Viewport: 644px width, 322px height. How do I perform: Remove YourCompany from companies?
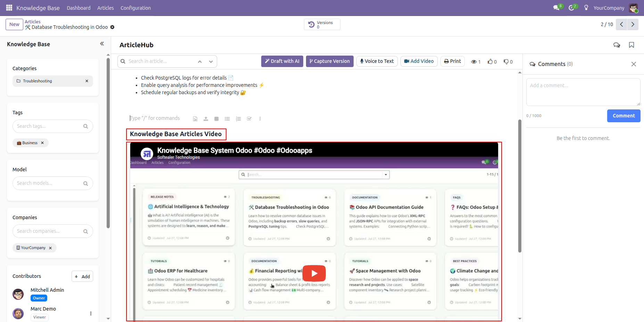pos(50,248)
